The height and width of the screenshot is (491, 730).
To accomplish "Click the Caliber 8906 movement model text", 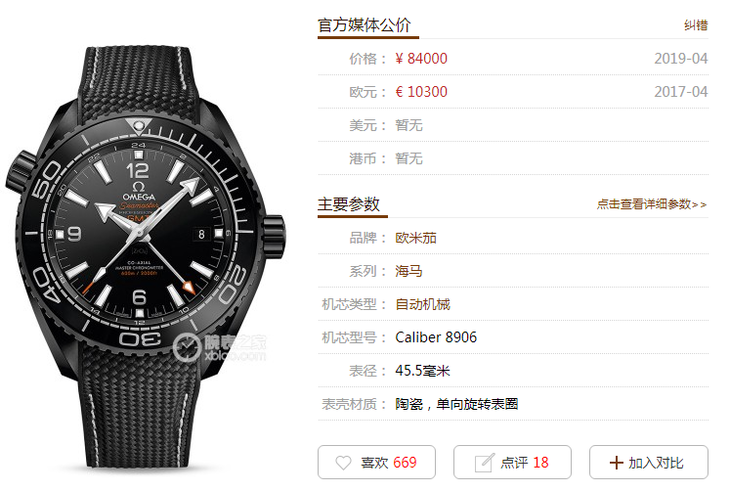I will tap(436, 337).
